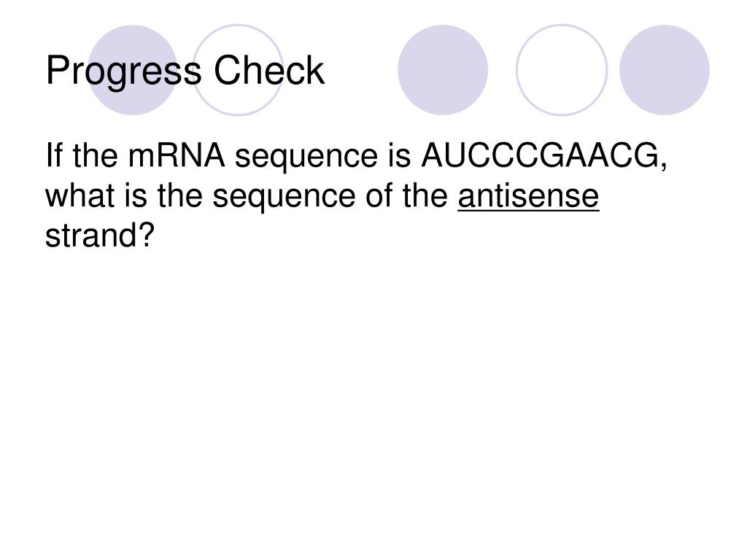Click the middle filled lavender circle
The height and width of the screenshot is (560, 747).
(x=443, y=70)
